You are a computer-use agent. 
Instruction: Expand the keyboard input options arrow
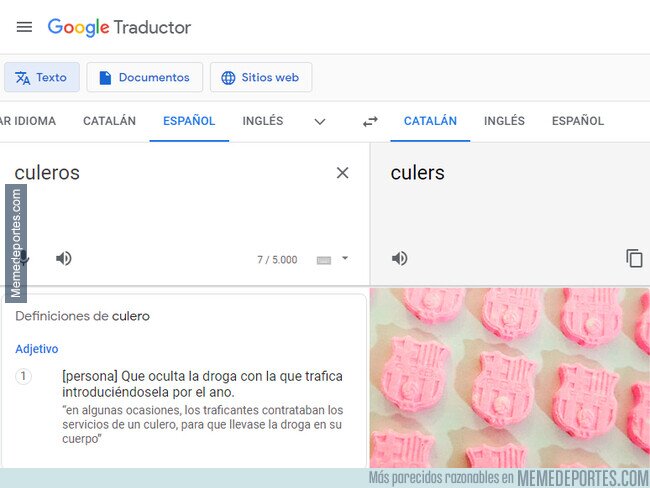(x=345, y=258)
